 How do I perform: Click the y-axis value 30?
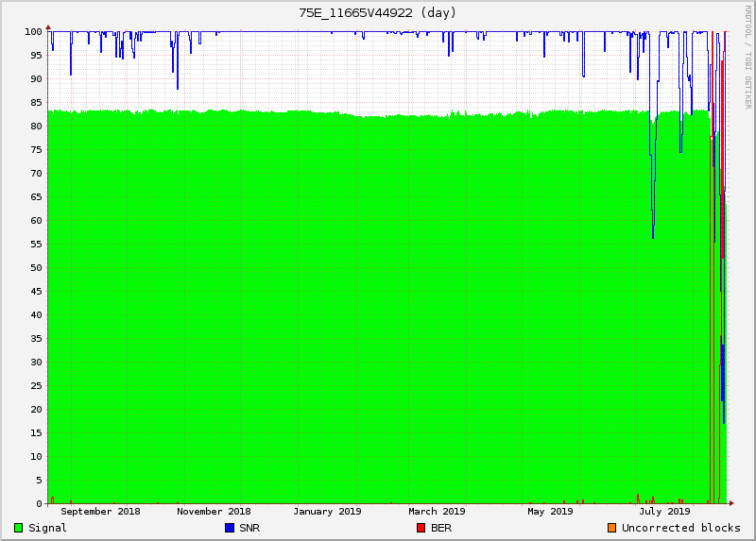point(36,363)
